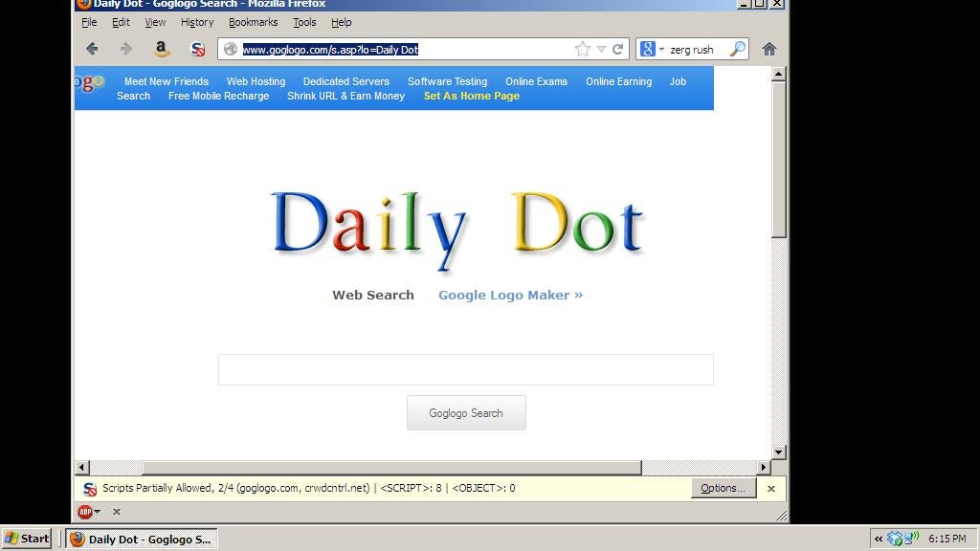The height and width of the screenshot is (551, 980).
Task: Follow the Meet New Friends link
Action: click(167, 81)
